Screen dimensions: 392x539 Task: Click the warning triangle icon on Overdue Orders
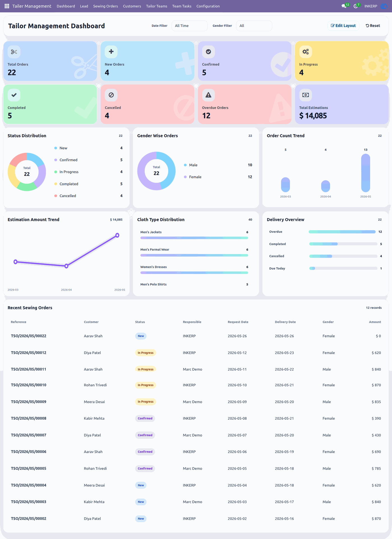(x=208, y=95)
